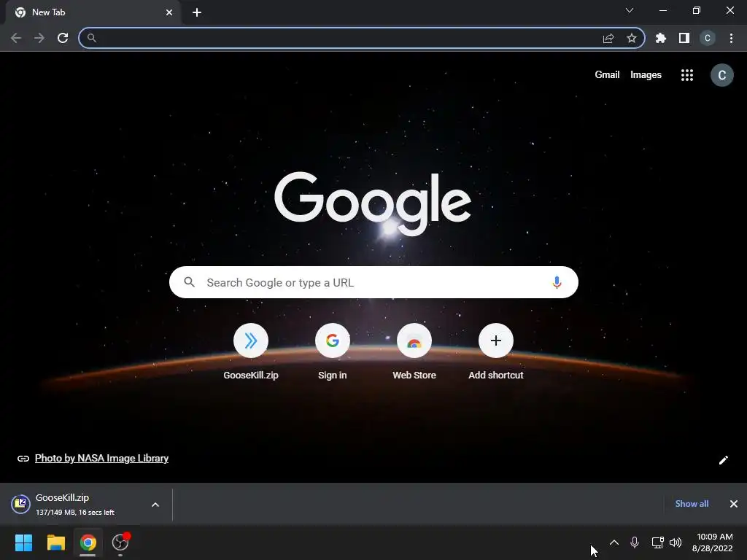Click the magnifier icon in the Google search box
Screen dimensions: 747x560
point(189,282)
